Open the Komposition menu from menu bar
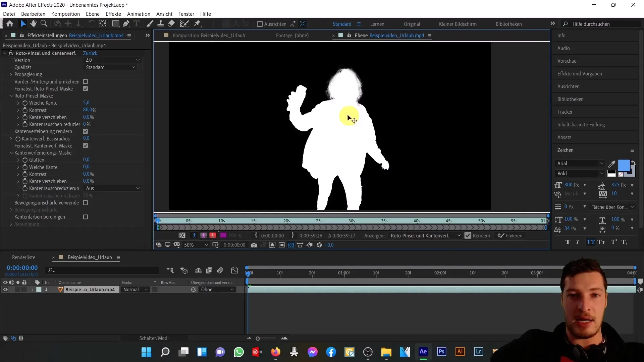 click(x=65, y=14)
